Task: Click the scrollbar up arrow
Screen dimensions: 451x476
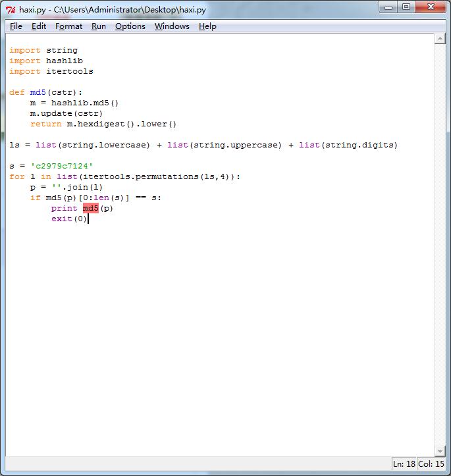Action: point(440,39)
